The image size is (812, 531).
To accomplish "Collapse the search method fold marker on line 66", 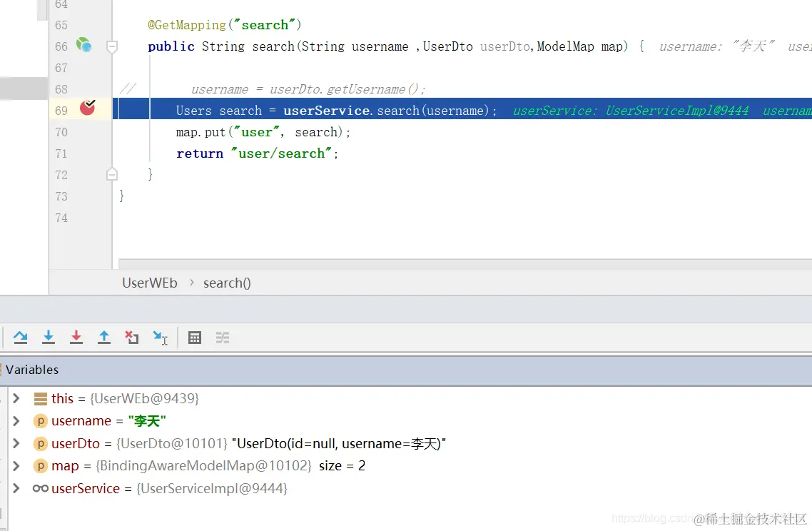I will [x=112, y=46].
